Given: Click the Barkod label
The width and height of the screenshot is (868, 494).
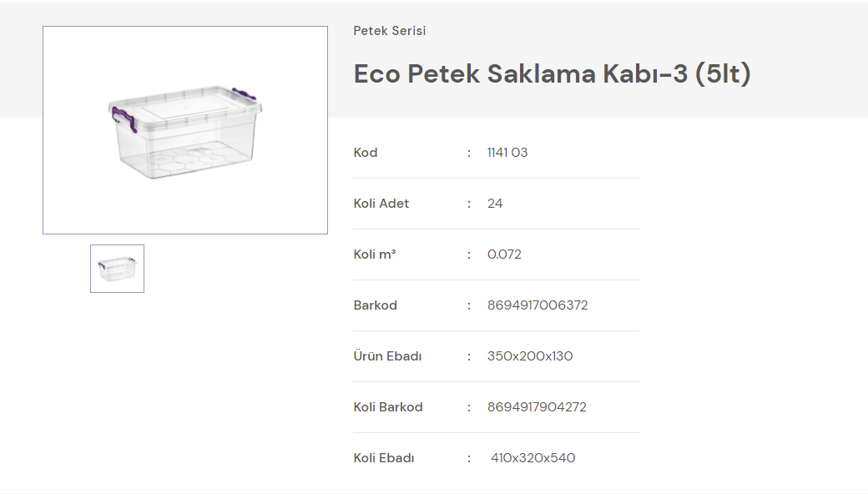Looking at the screenshot, I should [376, 305].
